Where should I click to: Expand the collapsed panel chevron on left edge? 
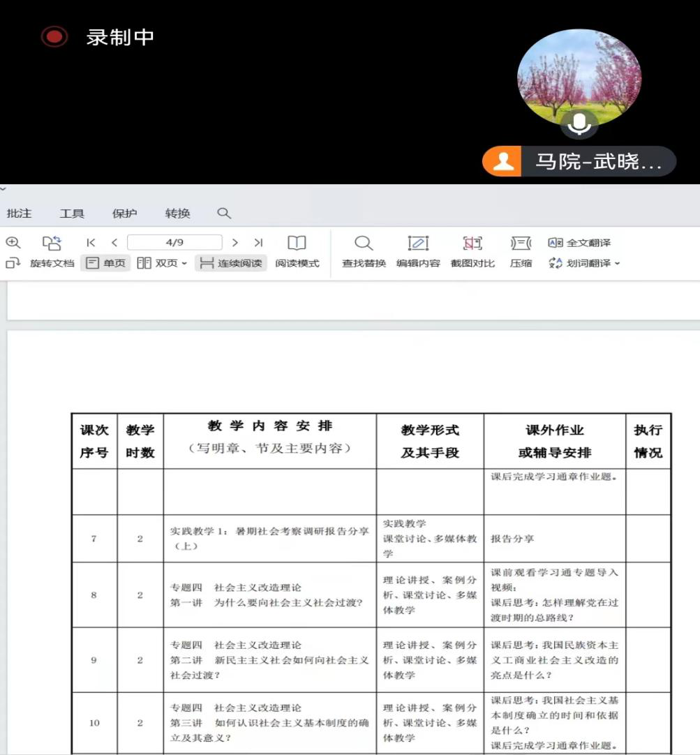click(x=3, y=189)
